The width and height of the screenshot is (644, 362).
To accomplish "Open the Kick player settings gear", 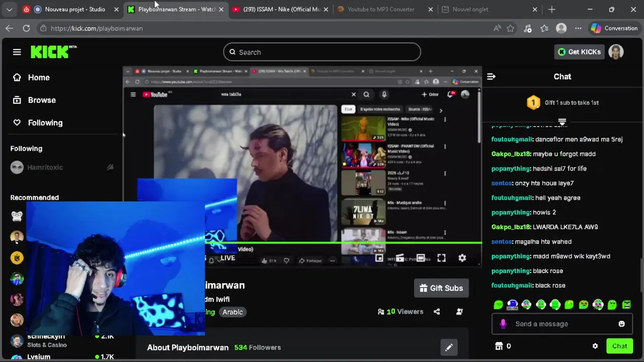I will (x=462, y=258).
